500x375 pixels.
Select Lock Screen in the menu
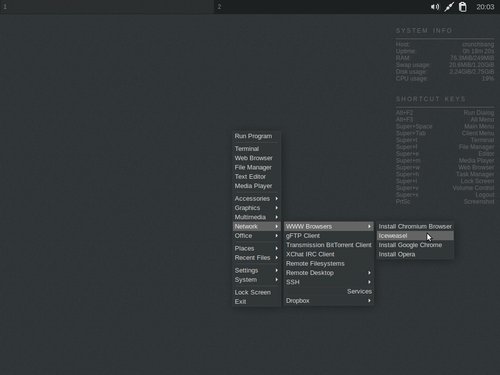(x=256, y=292)
